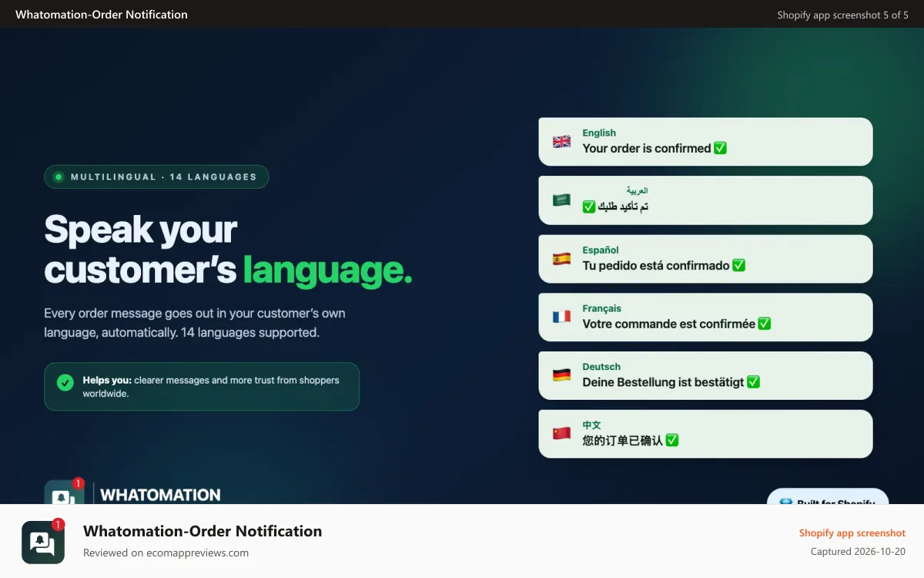Click the 'Captured 2026-10-20' date text

click(859, 552)
